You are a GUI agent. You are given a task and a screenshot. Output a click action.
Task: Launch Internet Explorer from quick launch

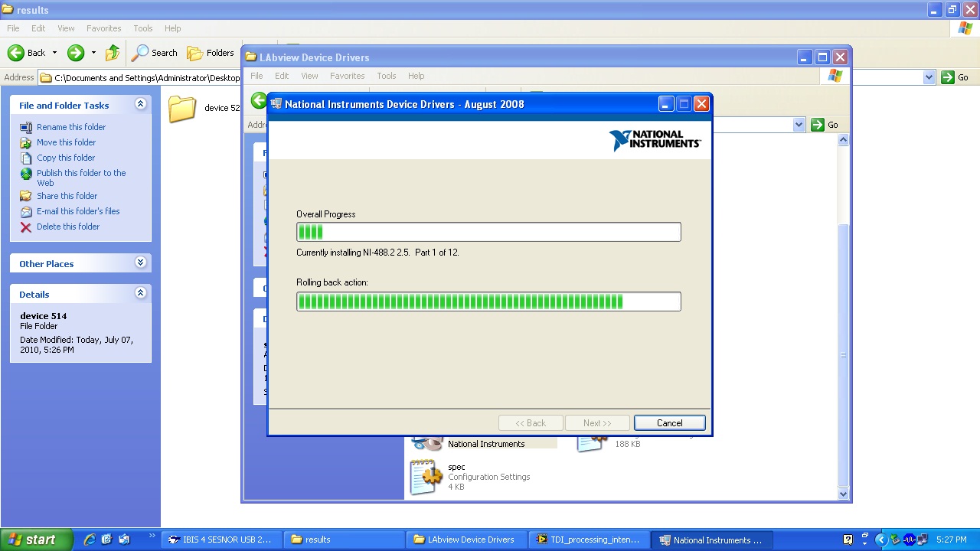89,540
